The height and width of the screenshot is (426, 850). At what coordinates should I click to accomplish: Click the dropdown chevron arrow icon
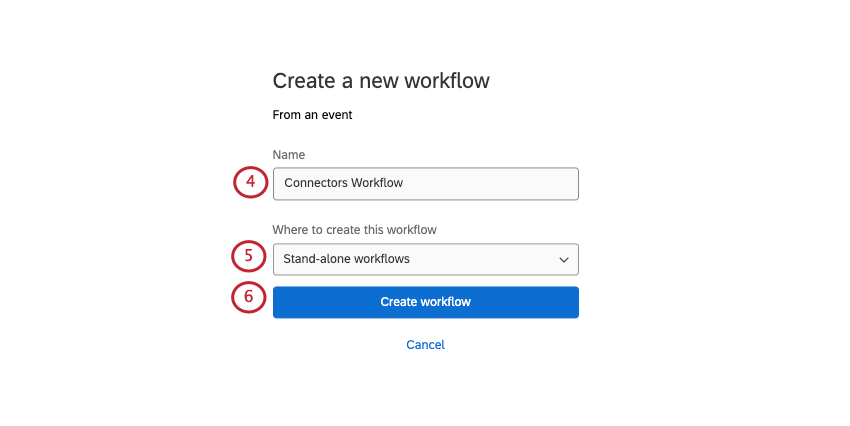click(564, 260)
